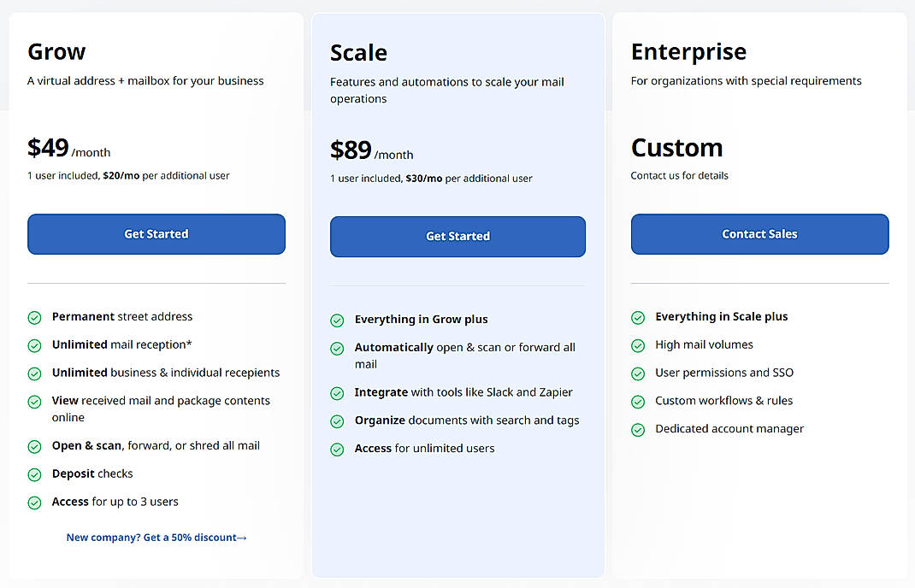Click the checkmark beside Access for unlimited users

click(x=337, y=449)
